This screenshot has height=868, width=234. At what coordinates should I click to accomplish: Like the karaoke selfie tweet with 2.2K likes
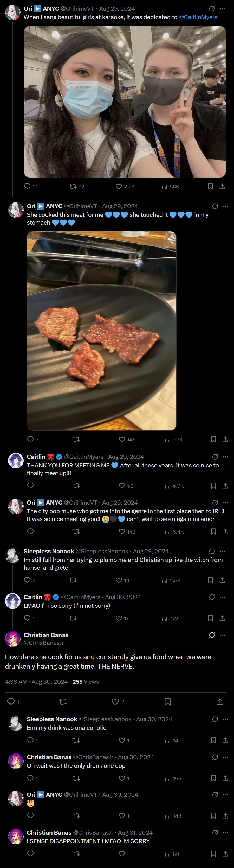(x=119, y=186)
